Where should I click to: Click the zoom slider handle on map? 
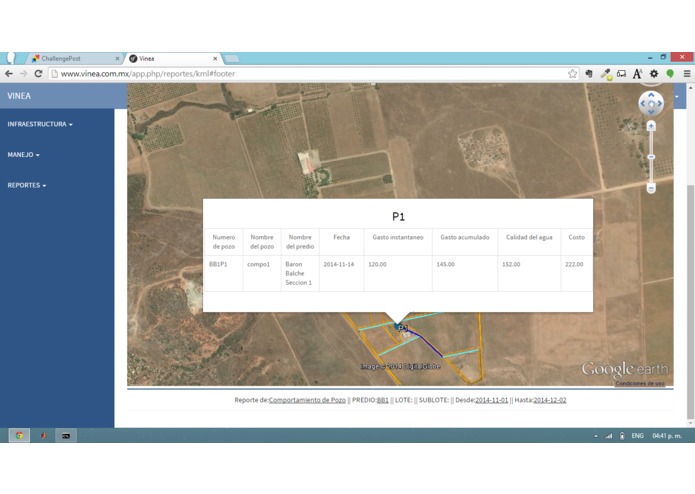pos(651,157)
